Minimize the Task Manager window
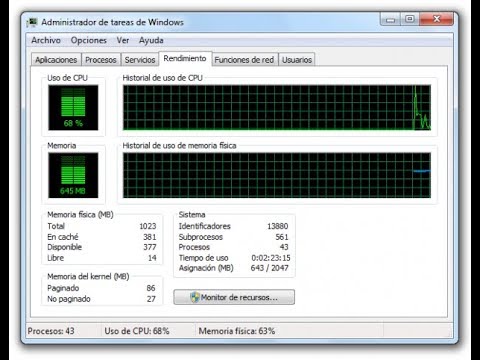The image size is (480, 360). coord(390,20)
